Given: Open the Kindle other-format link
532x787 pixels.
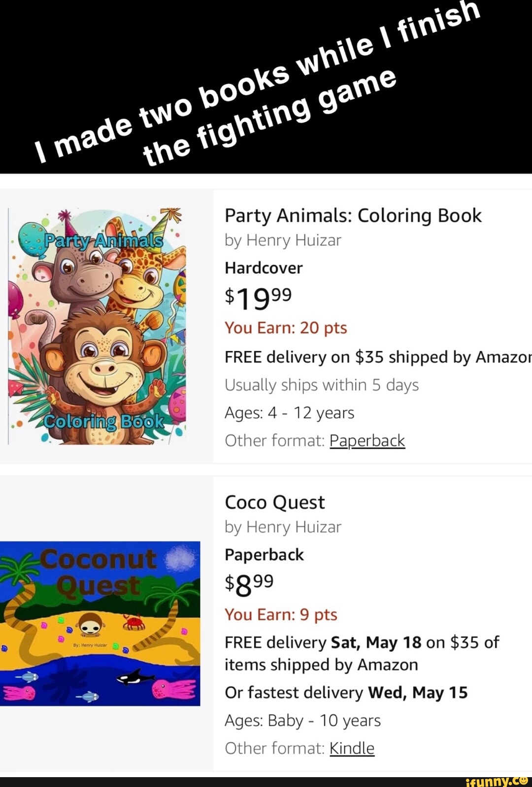Looking at the screenshot, I should [352, 749].
